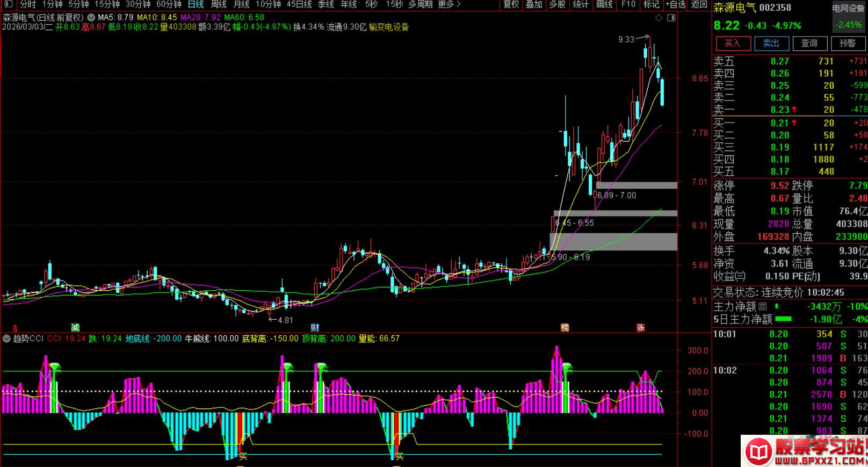This screenshot has width=868, height=467.
Task: Click the red S marker at bottom-left
Action: pos(15,328)
